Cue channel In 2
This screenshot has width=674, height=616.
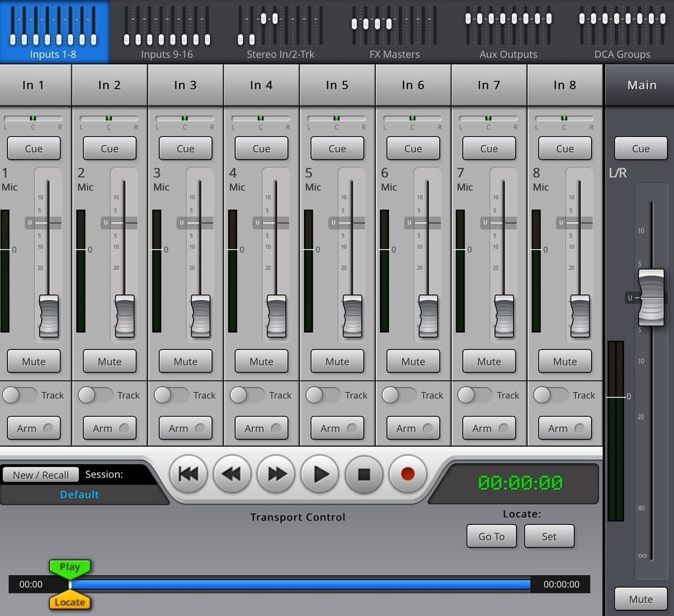tap(110, 148)
